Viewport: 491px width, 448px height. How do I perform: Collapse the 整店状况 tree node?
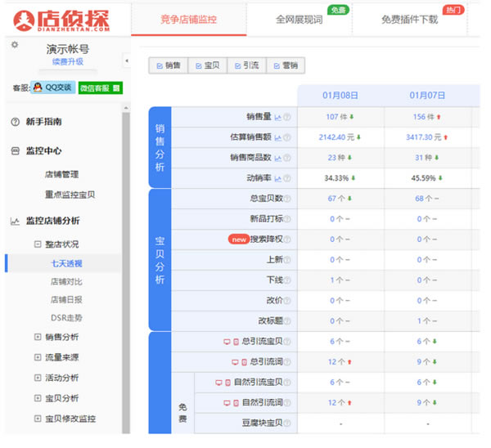[x=38, y=244]
